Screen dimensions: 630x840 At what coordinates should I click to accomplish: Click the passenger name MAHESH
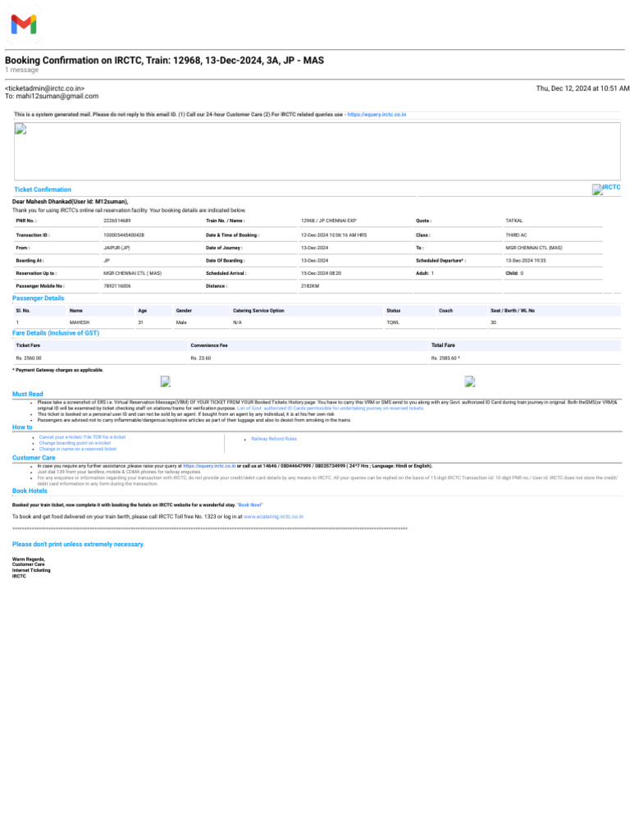tap(80, 322)
